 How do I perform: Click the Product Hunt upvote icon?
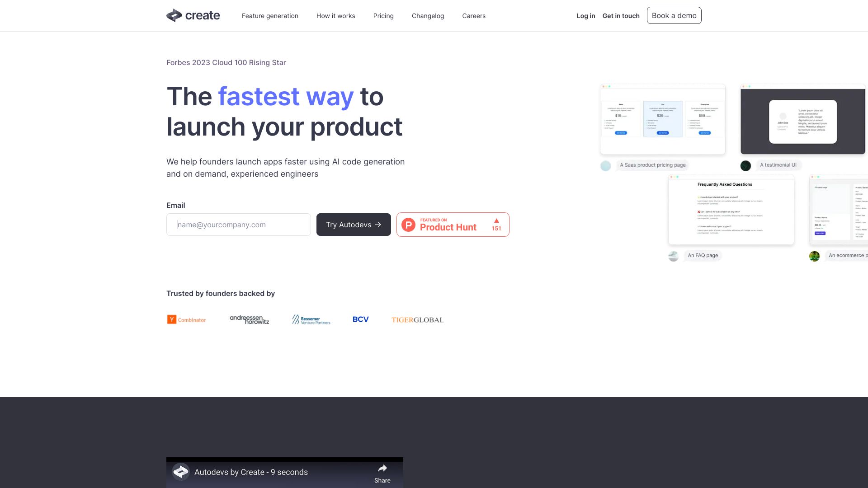pyautogui.click(x=496, y=221)
